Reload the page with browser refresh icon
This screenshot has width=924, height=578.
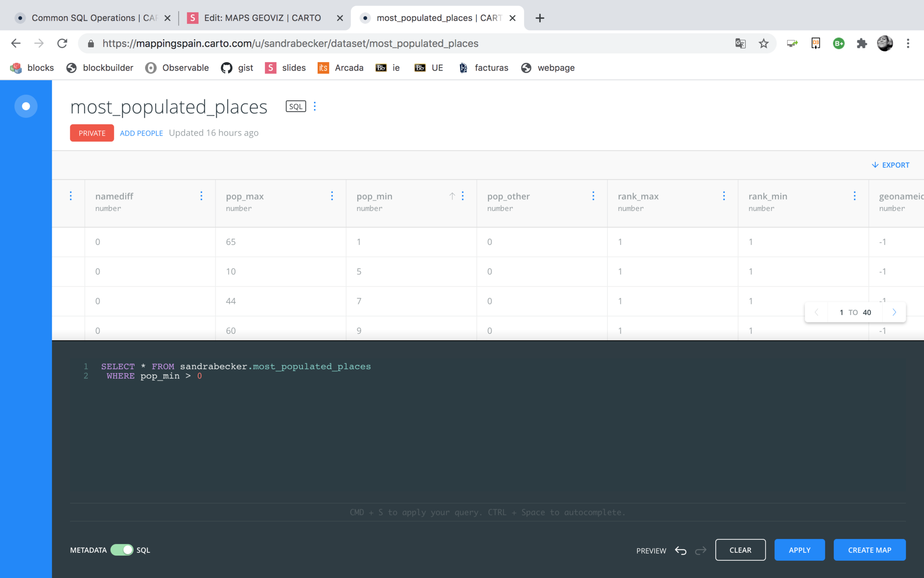[62, 43]
